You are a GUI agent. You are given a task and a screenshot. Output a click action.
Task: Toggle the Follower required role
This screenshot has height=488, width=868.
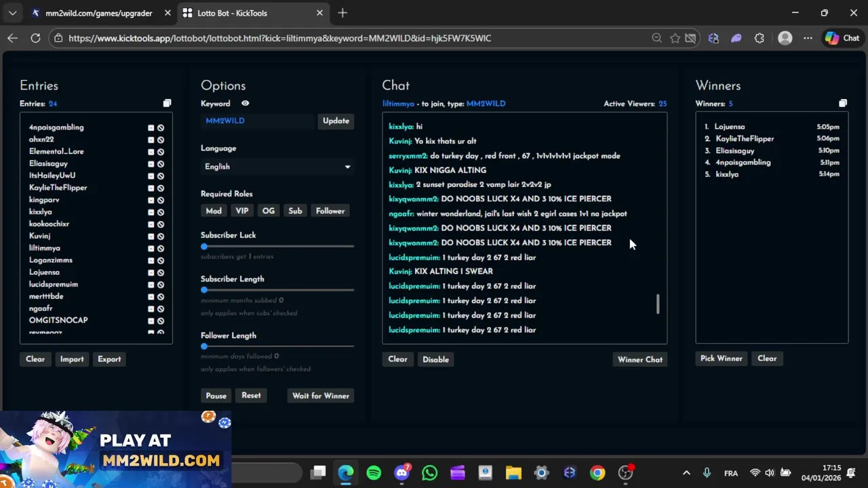point(330,211)
